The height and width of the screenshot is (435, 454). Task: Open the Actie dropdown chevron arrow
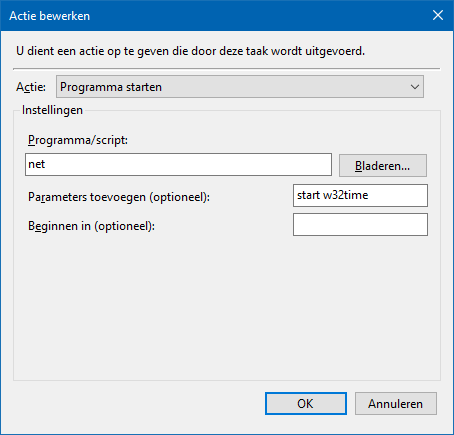[x=415, y=87]
